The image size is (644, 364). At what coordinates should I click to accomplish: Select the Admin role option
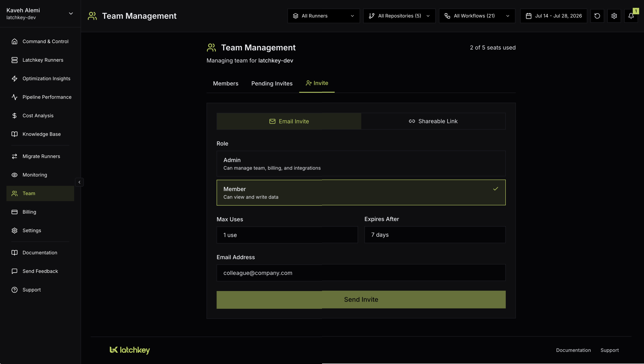(361, 163)
